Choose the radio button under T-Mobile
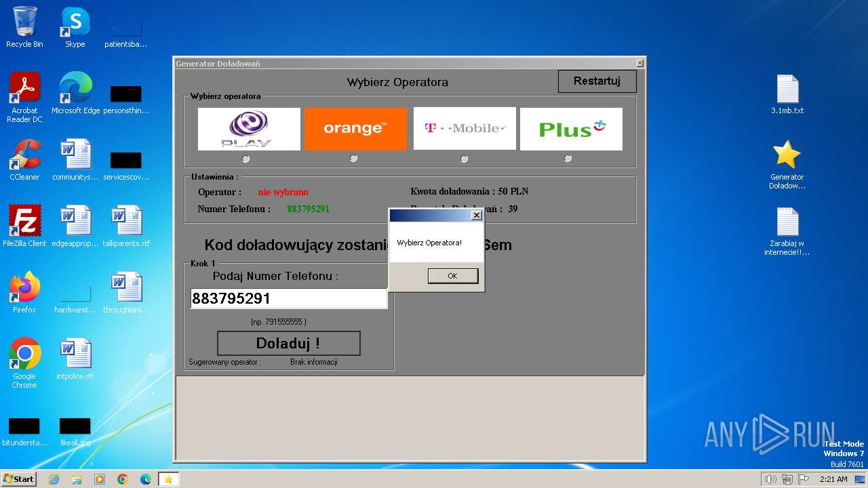868x488 pixels. (x=464, y=159)
